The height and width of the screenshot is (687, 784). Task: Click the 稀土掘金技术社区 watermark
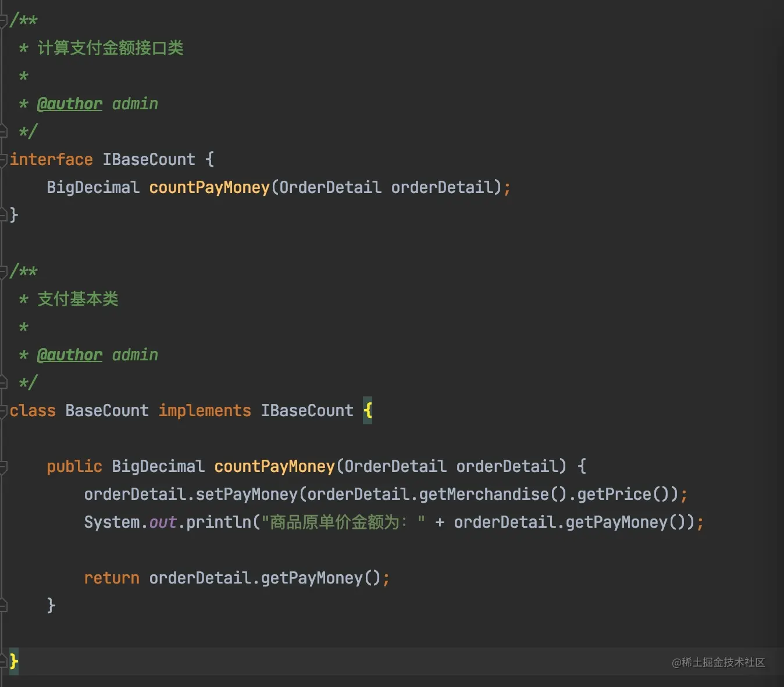[x=718, y=662]
